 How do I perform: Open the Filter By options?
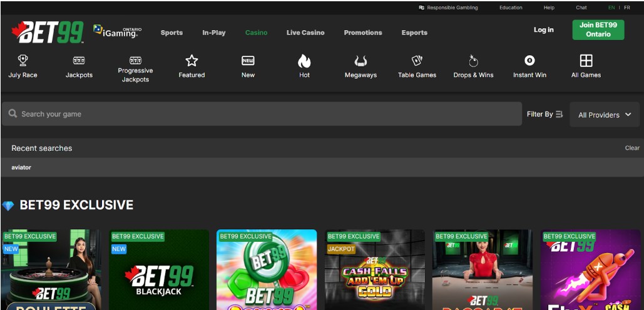tap(544, 114)
